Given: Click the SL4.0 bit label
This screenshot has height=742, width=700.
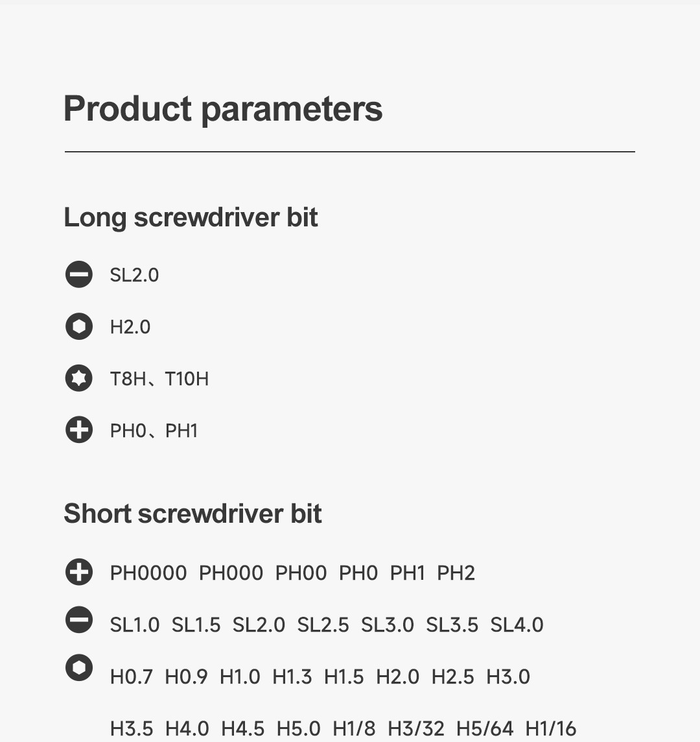Looking at the screenshot, I should tap(517, 625).
